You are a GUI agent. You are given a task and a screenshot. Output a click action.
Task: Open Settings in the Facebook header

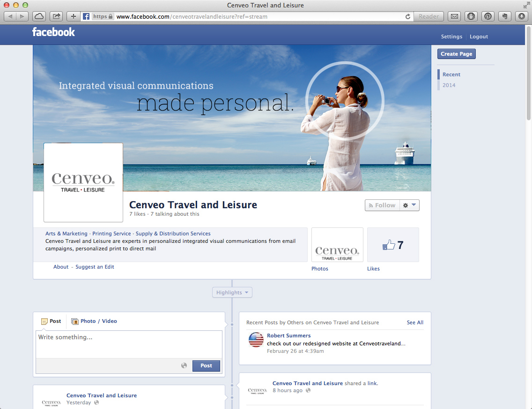pos(451,37)
